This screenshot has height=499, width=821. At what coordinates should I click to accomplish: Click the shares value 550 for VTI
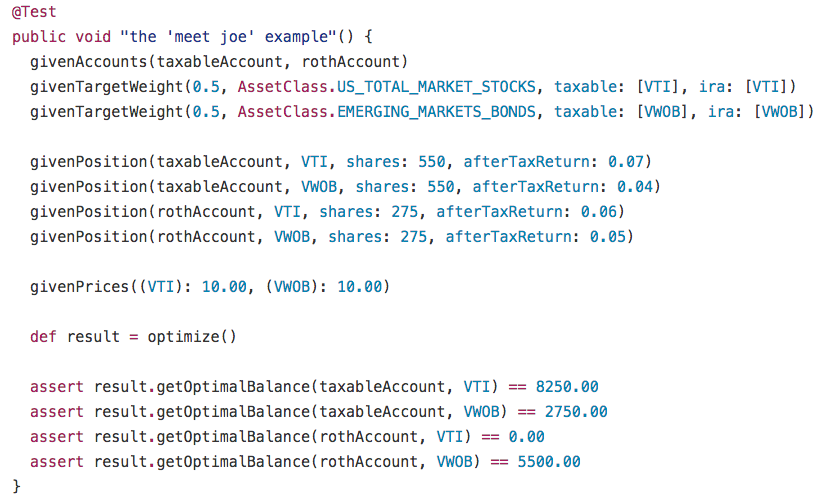tap(432, 162)
